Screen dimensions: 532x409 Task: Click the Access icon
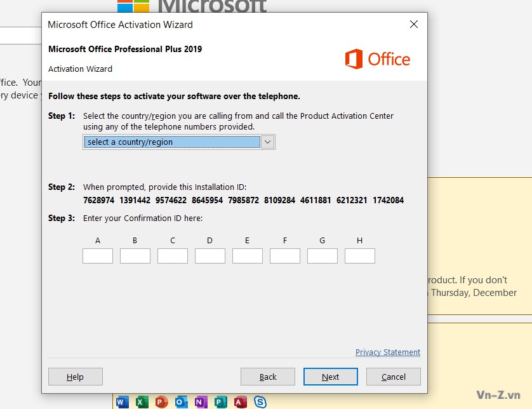tap(240, 401)
